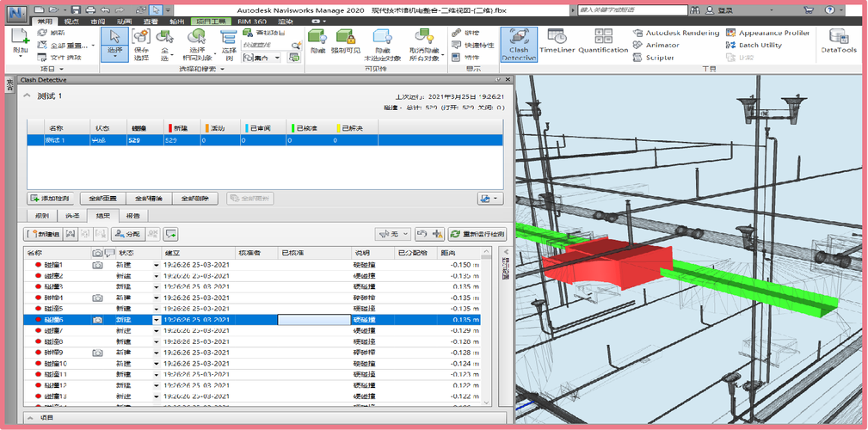Switch to the 报告 tab
The width and height of the screenshot is (868, 430).
[x=135, y=215]
